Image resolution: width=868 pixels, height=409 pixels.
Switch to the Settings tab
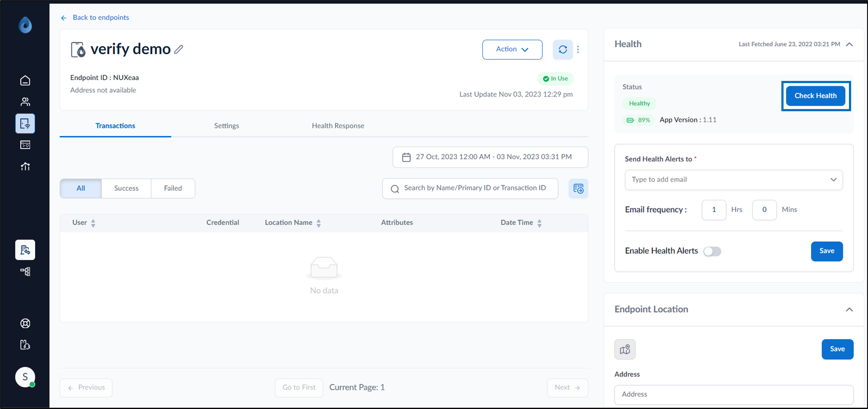227,126
